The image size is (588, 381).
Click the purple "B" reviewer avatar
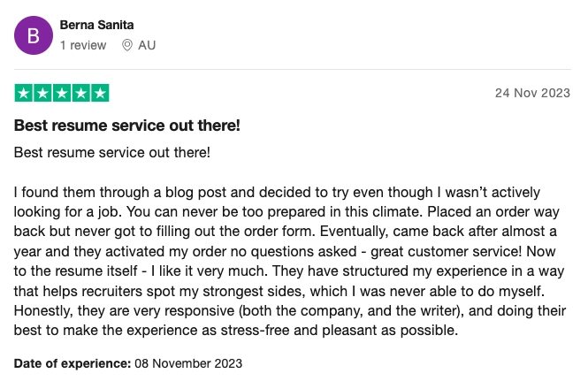34,35
